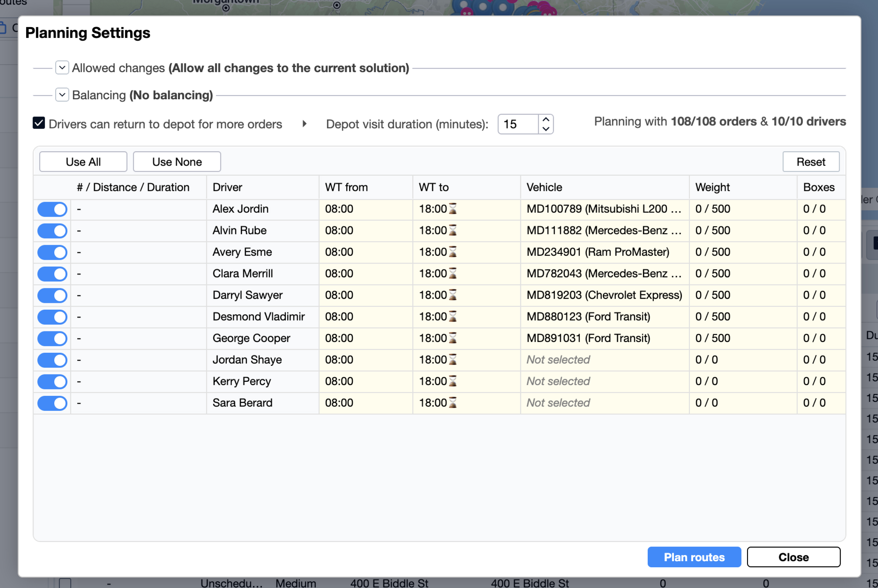
Task: Click hourglass icon in Jordan Shaye row
Action: 453,359
